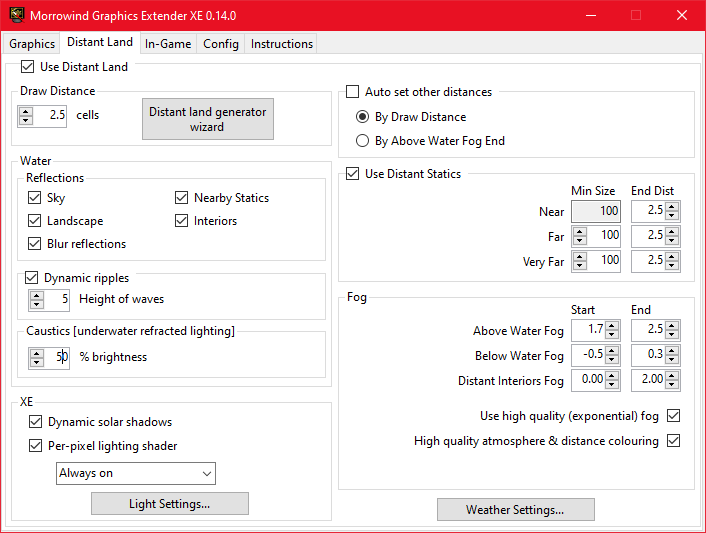The image size is (706, 533).
Task: Increase Below Water Fog Start
Action: pos(611,351)
